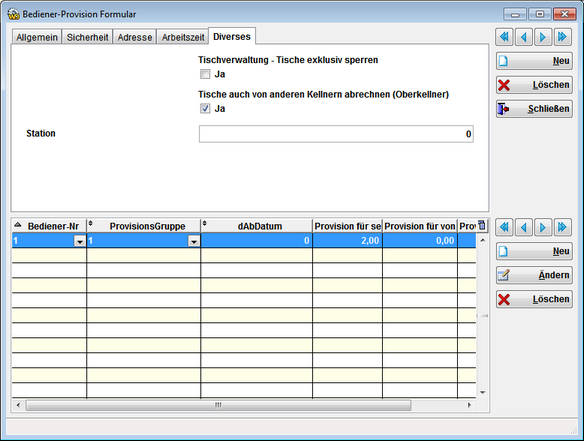
Task: Switch to the Sicherheit tab
Action: [87, 37]
